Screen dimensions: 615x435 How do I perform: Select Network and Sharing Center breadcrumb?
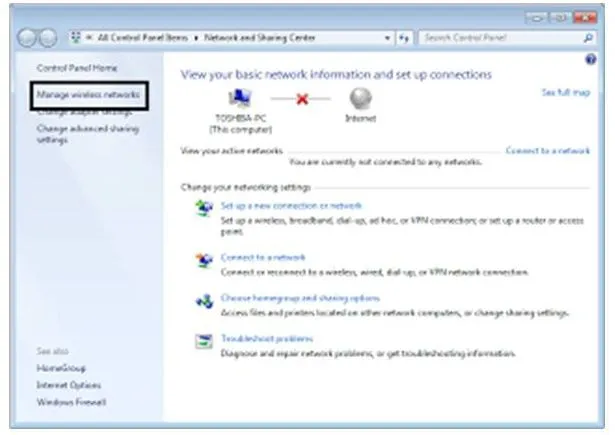260,38
